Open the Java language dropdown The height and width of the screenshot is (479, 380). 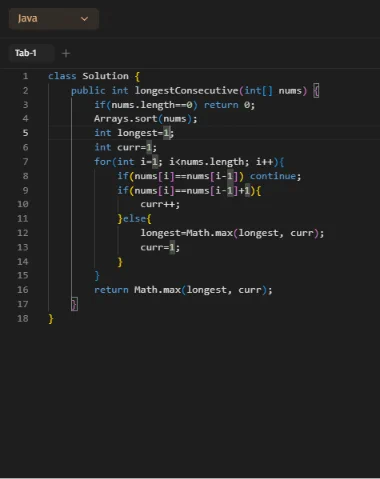(54, 19)
